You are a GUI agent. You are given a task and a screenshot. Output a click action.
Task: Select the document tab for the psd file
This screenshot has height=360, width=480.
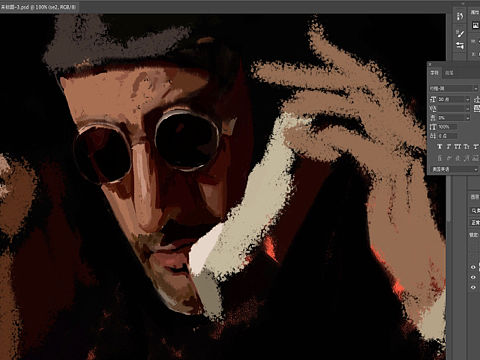(x=39, y=7)
